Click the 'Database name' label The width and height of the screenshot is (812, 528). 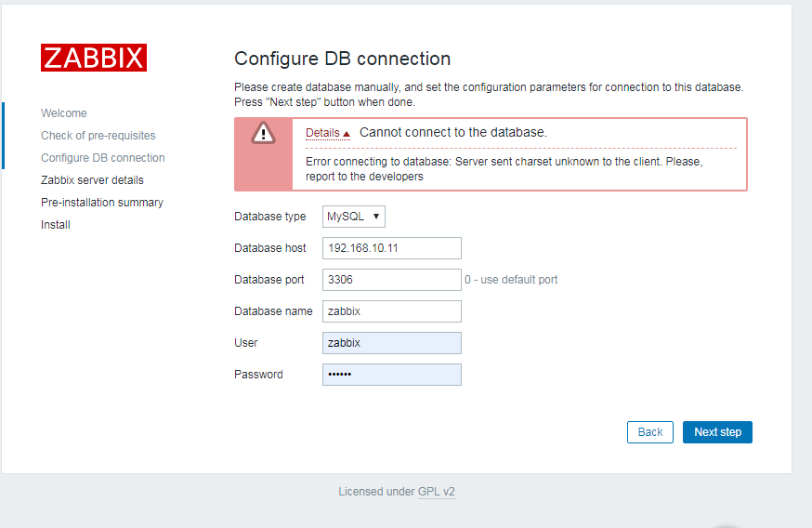click(273, 311)
